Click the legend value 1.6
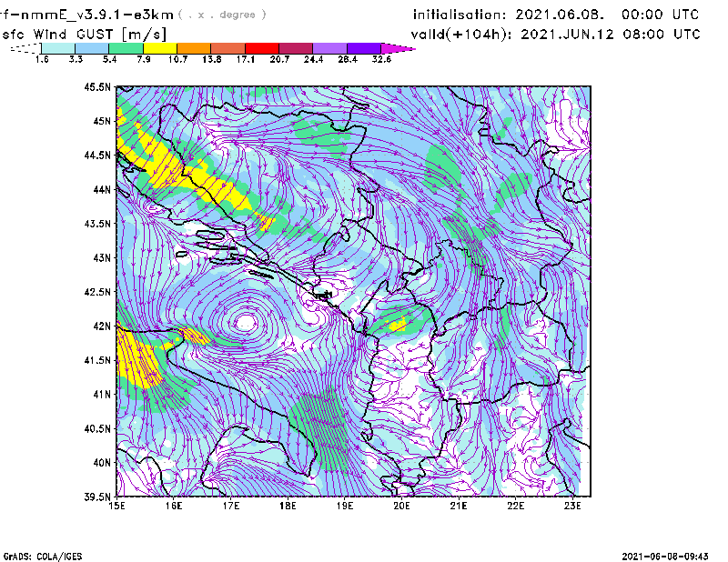Screen dimensions: 728x562 (x=42, y=59)
